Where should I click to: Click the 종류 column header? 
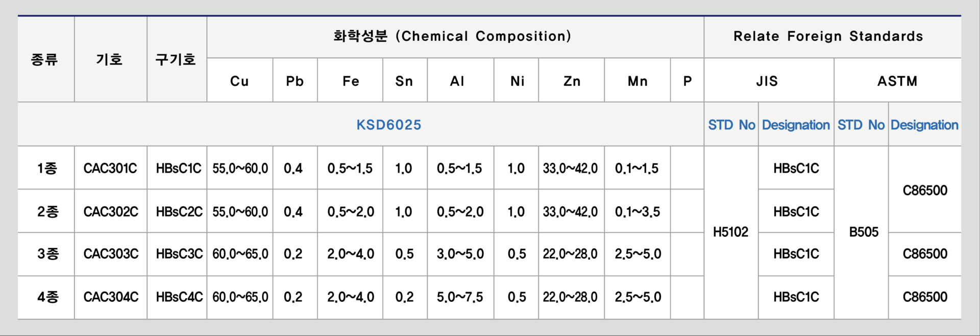44,60
